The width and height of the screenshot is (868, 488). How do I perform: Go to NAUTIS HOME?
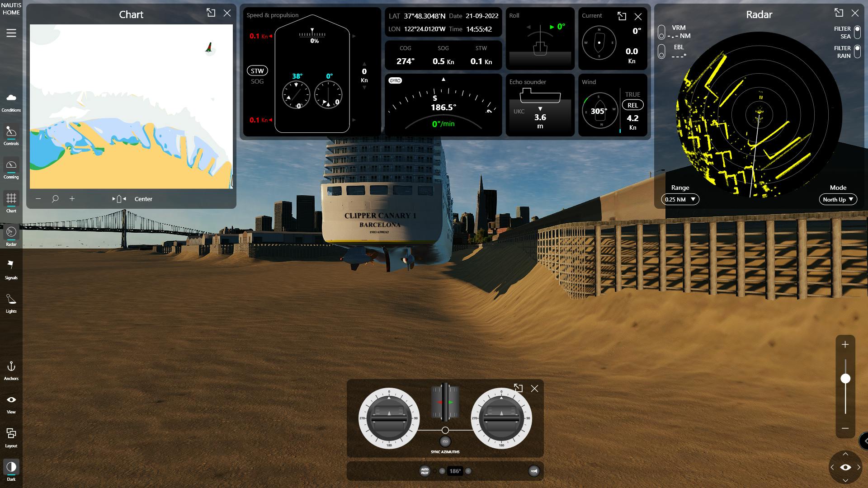point(11,9)
